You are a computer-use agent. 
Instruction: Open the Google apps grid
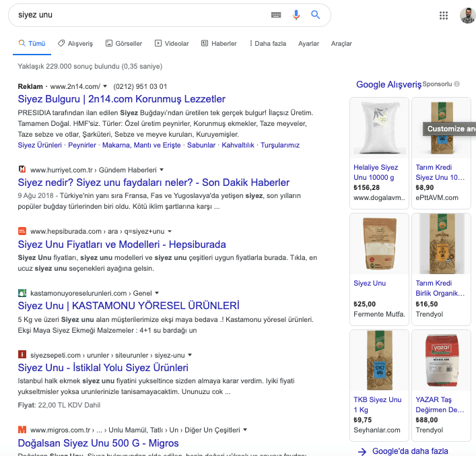click(444, 15)
